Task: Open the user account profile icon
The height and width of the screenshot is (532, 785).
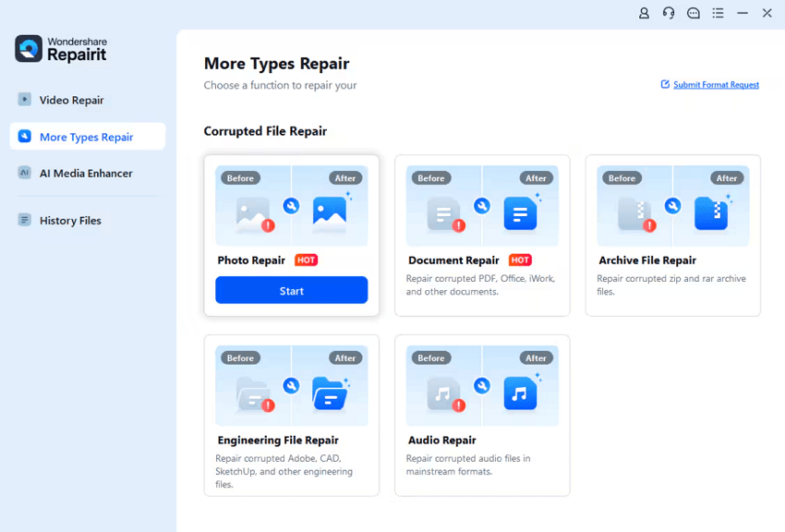Action: (x=645, y=14)
